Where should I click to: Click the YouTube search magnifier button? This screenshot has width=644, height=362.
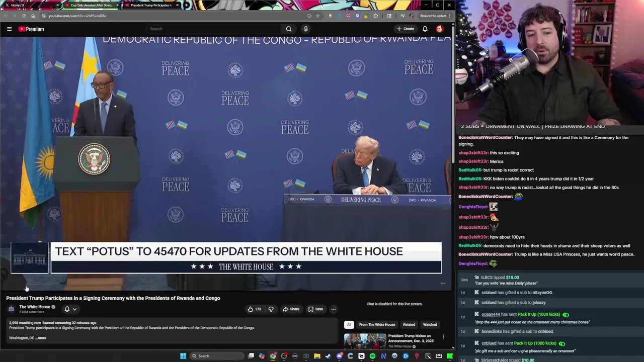[x=289, y=29]
